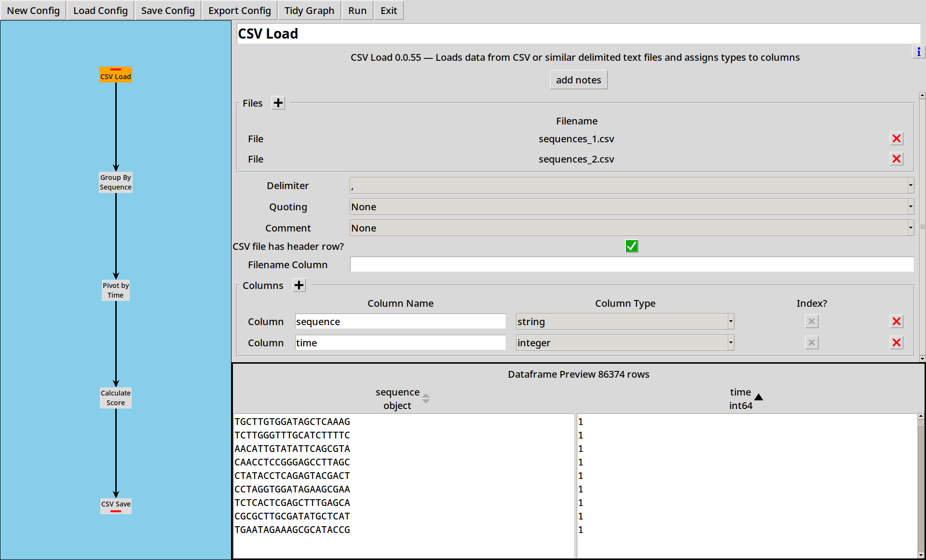Select preview row CCTAGGTGGATAGAAGCGAA

pos(292,489)
